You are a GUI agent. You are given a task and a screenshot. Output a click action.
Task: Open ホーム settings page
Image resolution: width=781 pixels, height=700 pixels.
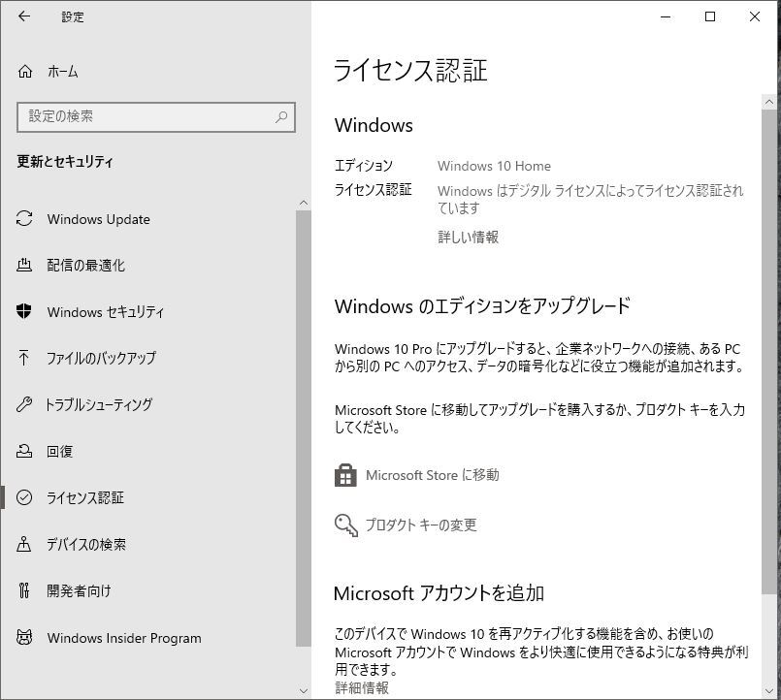[x=63, y=71]
